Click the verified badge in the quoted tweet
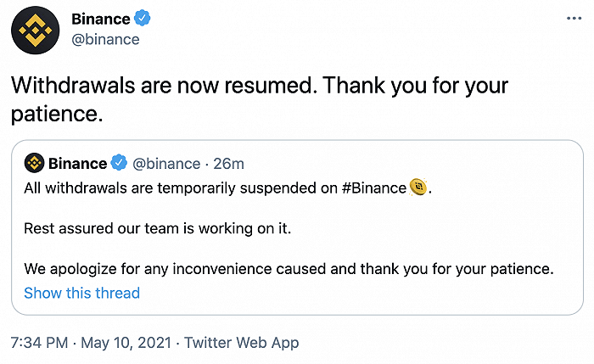The width and height of the screenshot is (594, 364). [120, 163]
